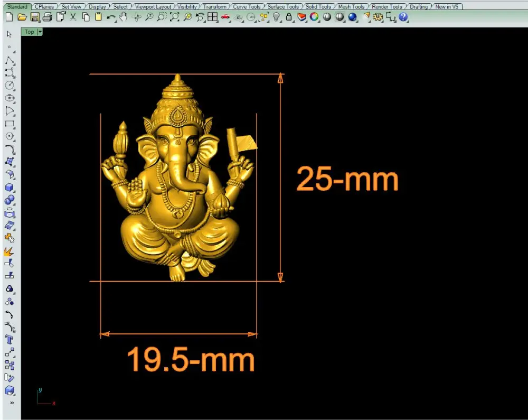Activate Zoom Extents icon
The image size is (528, 420).
click(174, 17)
